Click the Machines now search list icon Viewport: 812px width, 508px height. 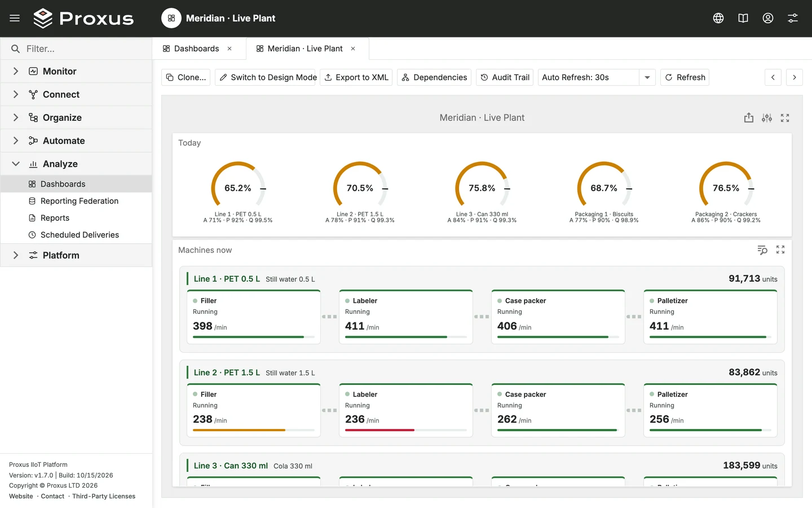(x=762, y=249)
